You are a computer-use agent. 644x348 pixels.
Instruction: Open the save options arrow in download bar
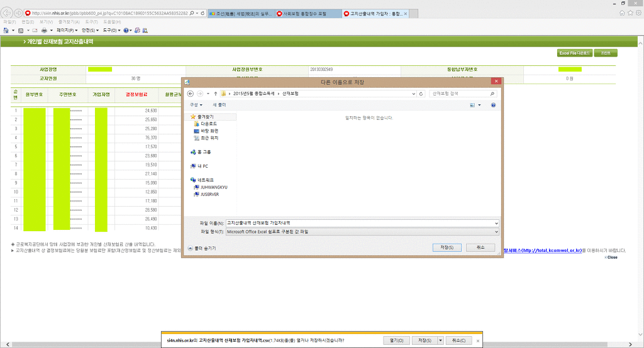point(440,340)
